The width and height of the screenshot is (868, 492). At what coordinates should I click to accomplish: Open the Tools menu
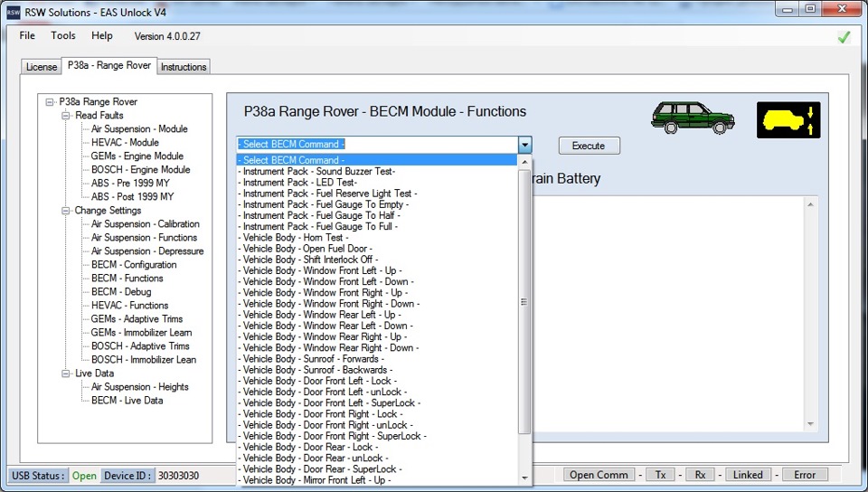click(x=63, y=35)
